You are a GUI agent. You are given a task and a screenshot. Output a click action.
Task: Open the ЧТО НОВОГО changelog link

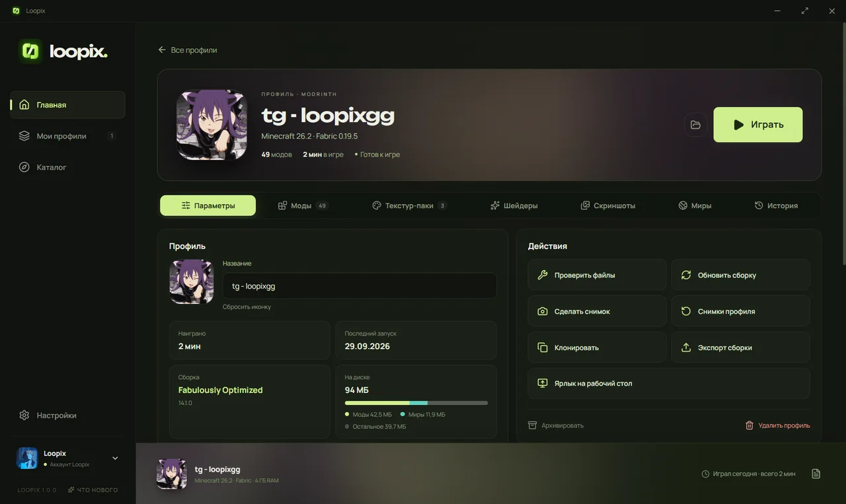(93, 490)
